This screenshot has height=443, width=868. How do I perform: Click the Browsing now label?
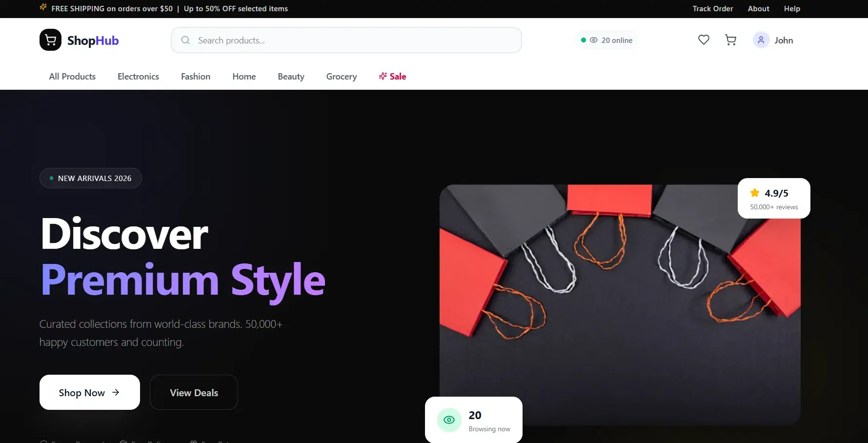click(489, 429)
